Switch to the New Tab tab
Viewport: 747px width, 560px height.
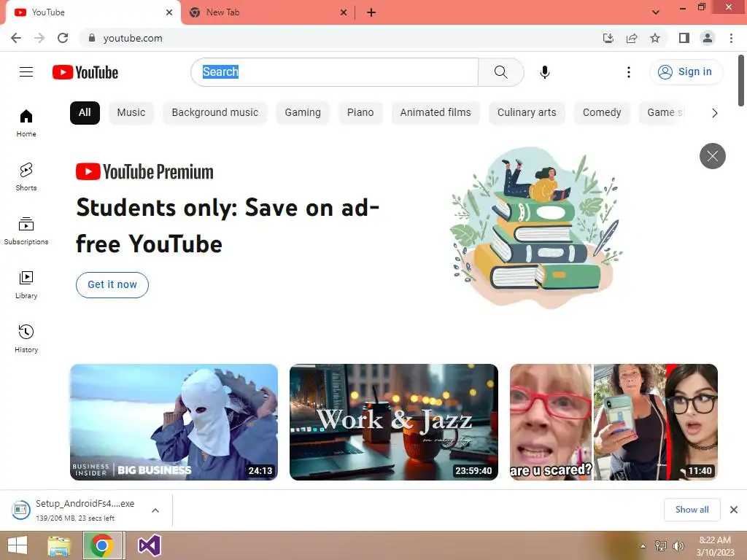coord(268,12)
